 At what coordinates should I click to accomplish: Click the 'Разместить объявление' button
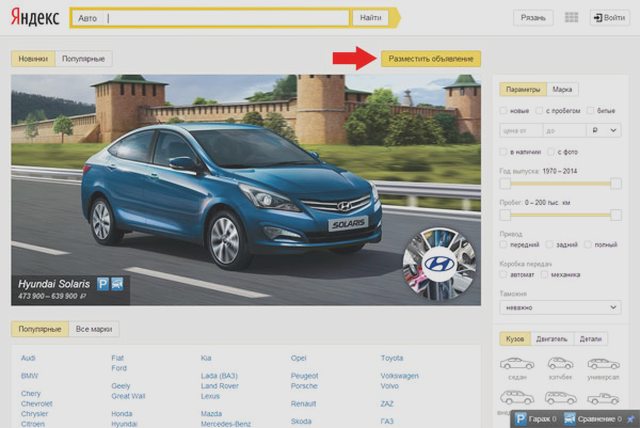(x=431, y=59)
